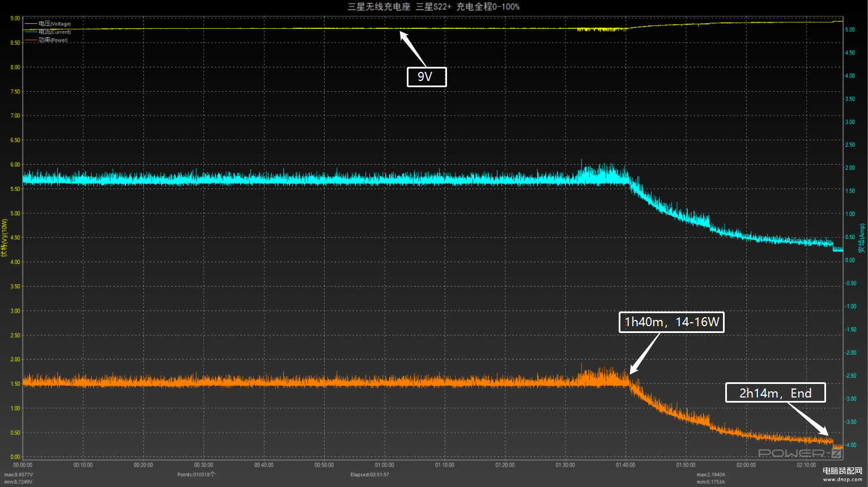Click the 01:40:00 time axis label

(x=626, y=465)
